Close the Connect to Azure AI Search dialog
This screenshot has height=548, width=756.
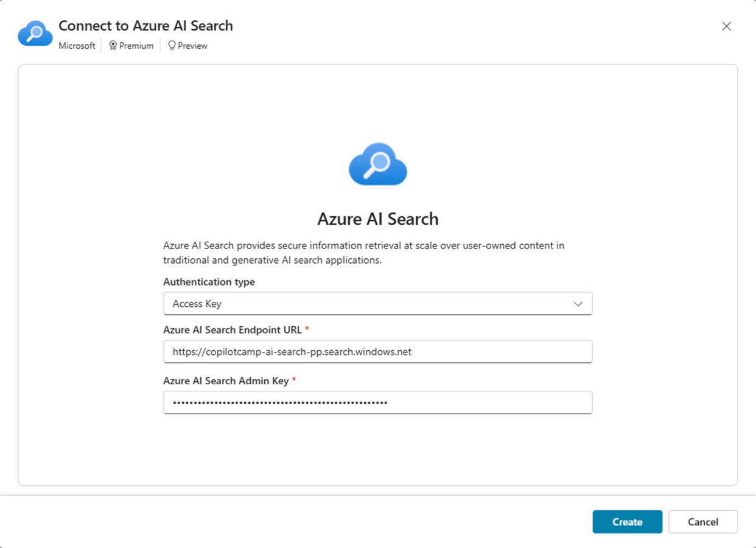(x=726, y=26)
